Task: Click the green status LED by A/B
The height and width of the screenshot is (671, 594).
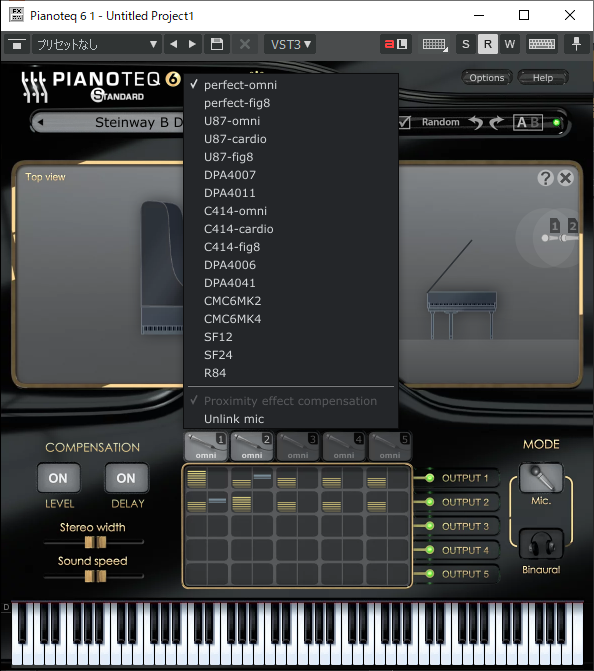Action: tap(556, 123)
